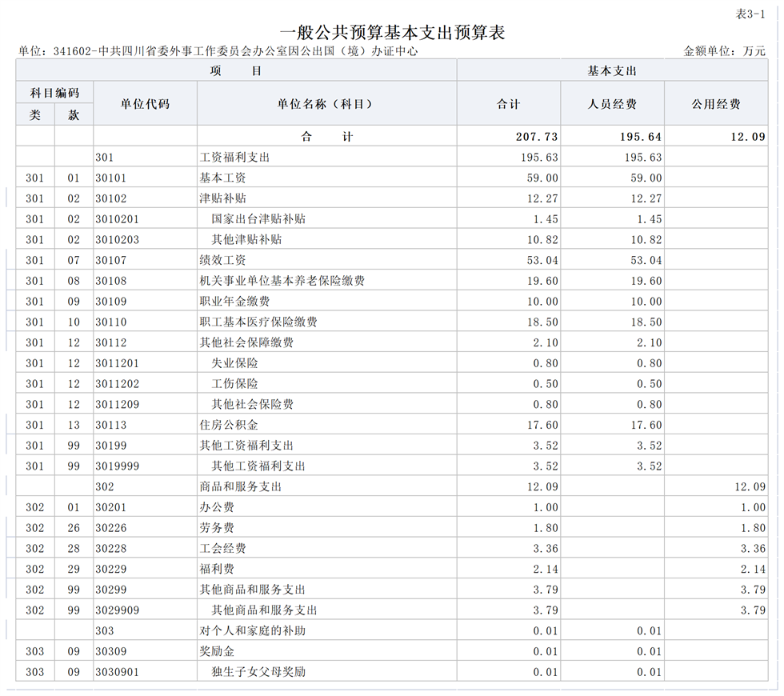
Task: Click the 项目 header cell
Action: pos(236,70)
